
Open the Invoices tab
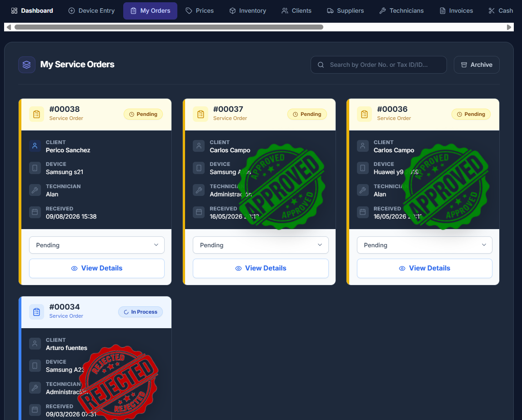[x=456, y=10]
